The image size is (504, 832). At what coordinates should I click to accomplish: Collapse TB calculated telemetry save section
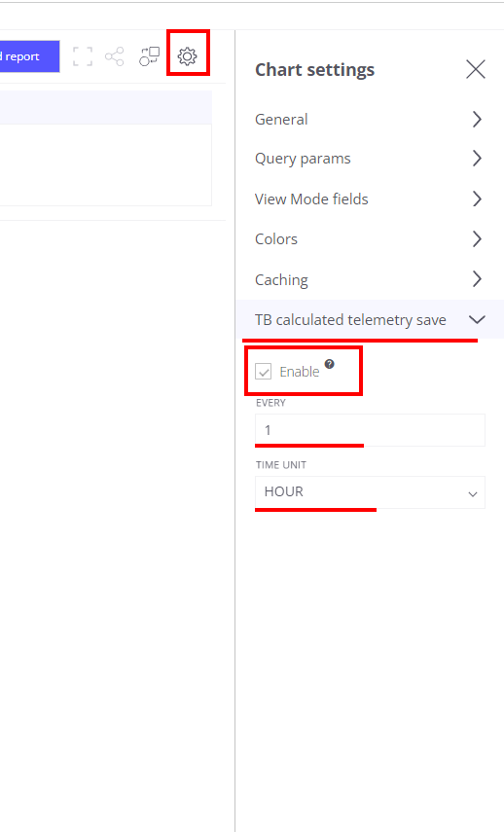coord(370,319)
